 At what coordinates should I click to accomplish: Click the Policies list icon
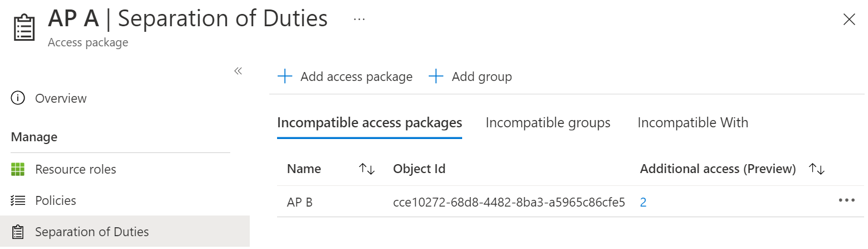click(18, 200)
